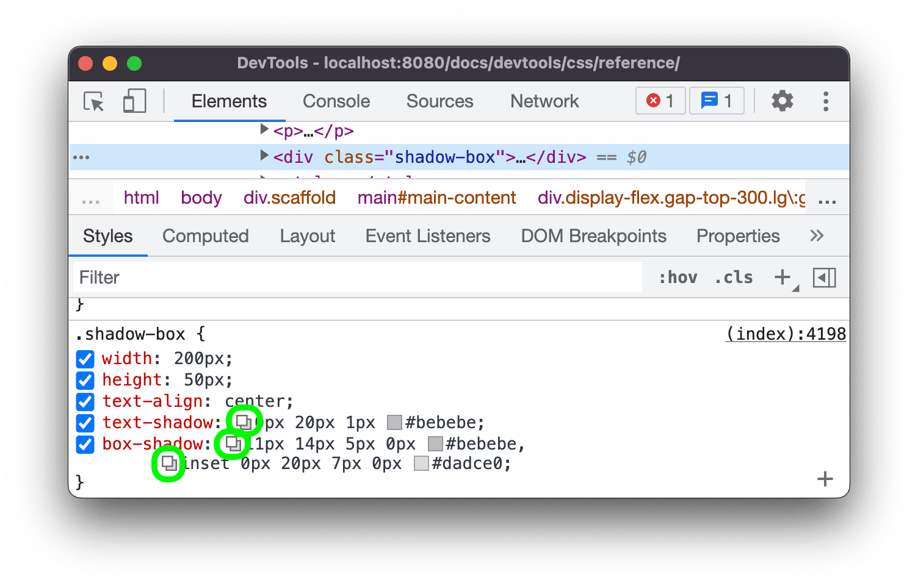
Task: Open the (index):4198 source link
Action: (x=786, y=334)
